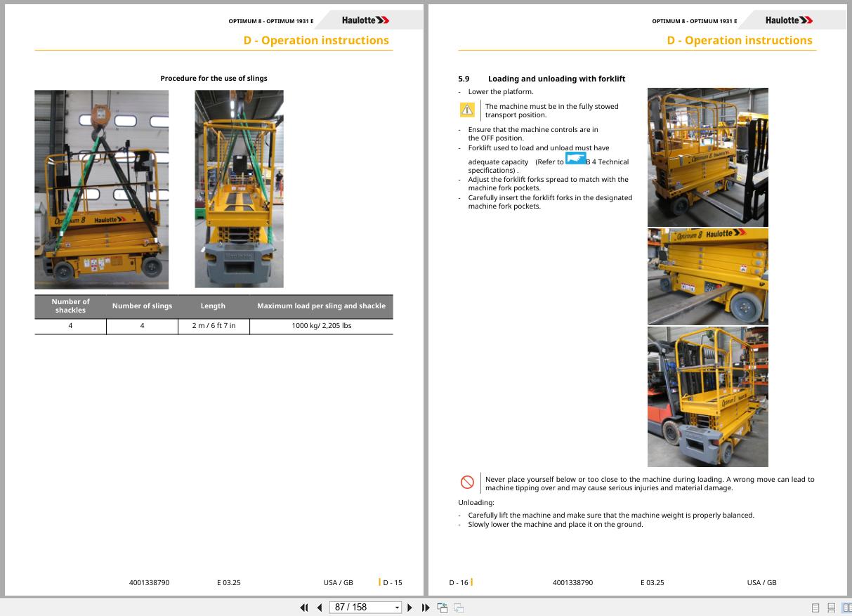
Task: Click 'D - Operation instructions' title on right page
Action: [740, 40]
